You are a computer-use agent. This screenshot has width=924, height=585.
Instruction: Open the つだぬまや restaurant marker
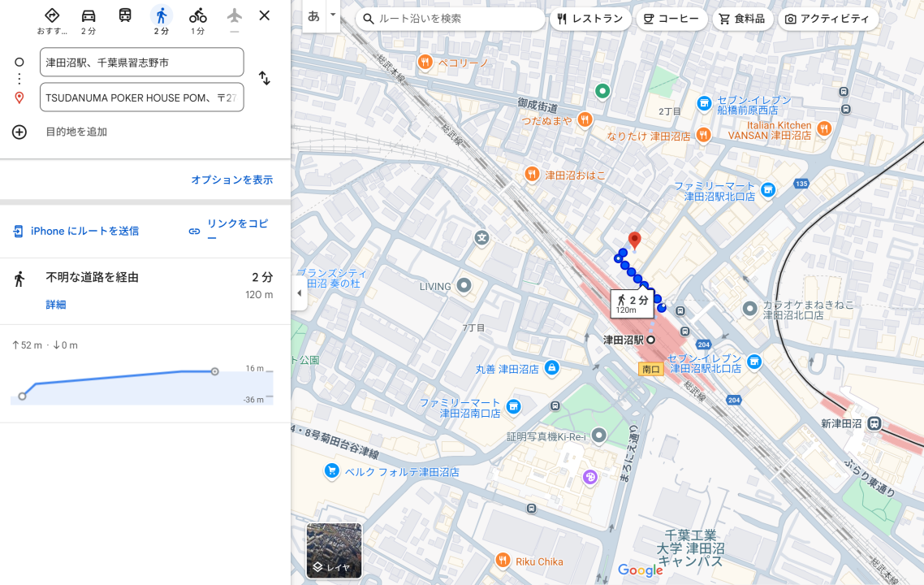pos(585,119)
